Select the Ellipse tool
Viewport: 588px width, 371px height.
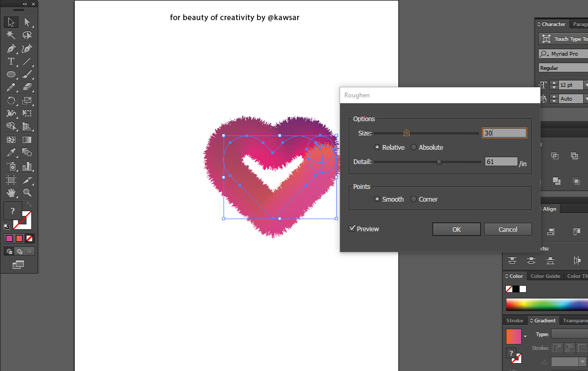[11, 74]
